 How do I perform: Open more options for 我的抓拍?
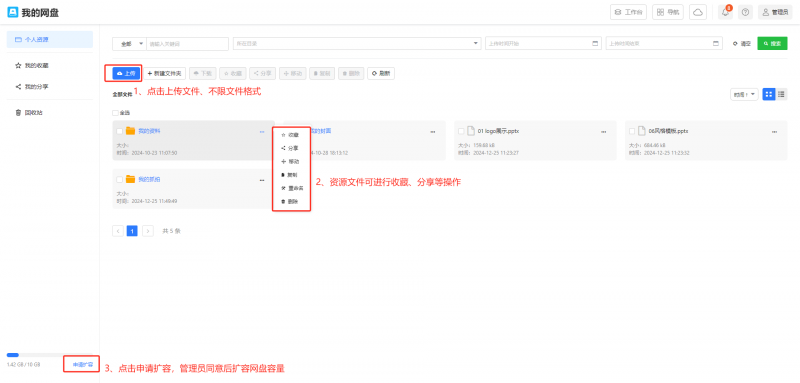coord(262,180)
